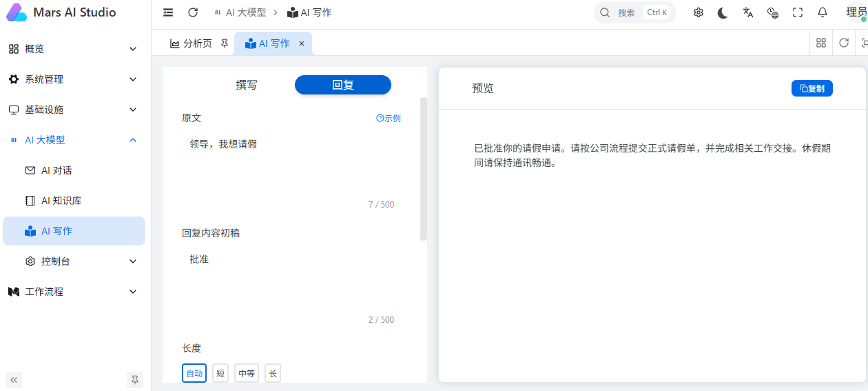Click the 概览 grid icon
Viewport: 868px width, 391px height.
pos(14,49)
